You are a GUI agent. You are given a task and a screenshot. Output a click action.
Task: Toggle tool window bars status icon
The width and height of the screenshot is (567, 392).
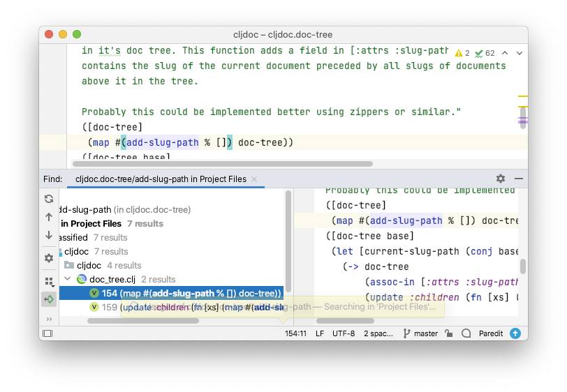pyautogui.click(x=47, y=333)
